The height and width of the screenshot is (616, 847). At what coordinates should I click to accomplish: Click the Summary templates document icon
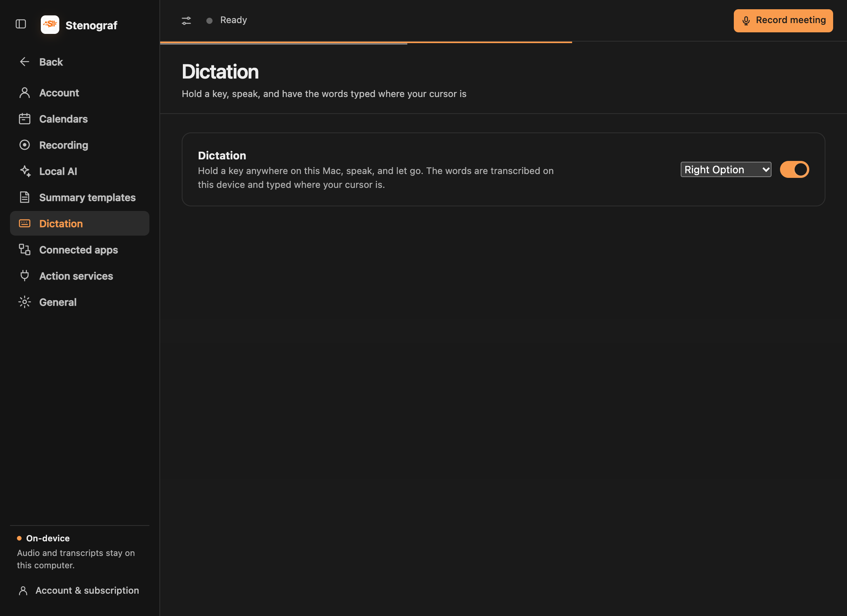click(25, 197)
